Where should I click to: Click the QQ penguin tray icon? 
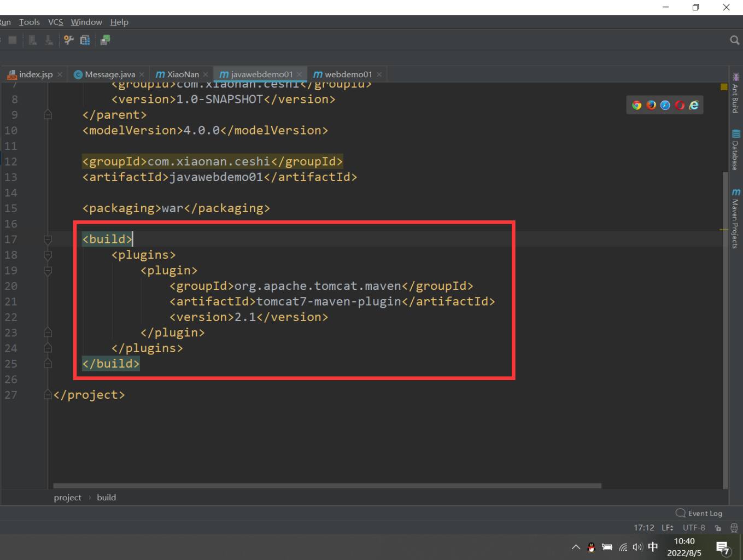coord(591,547)
